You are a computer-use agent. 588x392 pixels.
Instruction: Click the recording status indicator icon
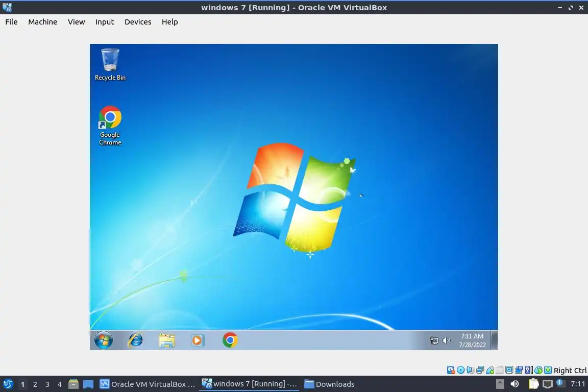point(519,370)
